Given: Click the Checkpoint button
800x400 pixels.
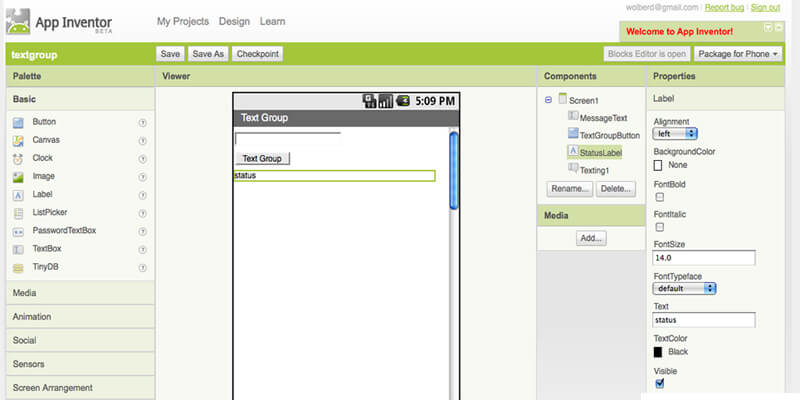Looking at the screenshot, I should coord(257,54).
